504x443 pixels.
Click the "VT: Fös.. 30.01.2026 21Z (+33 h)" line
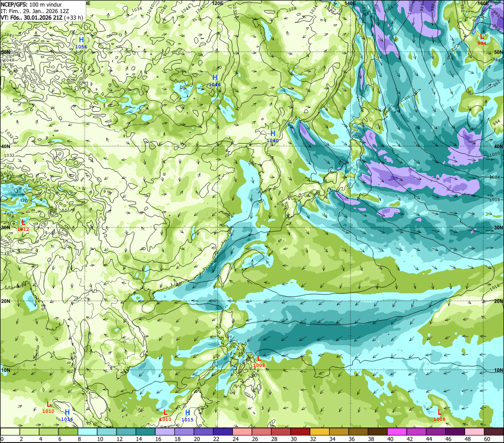42,18
